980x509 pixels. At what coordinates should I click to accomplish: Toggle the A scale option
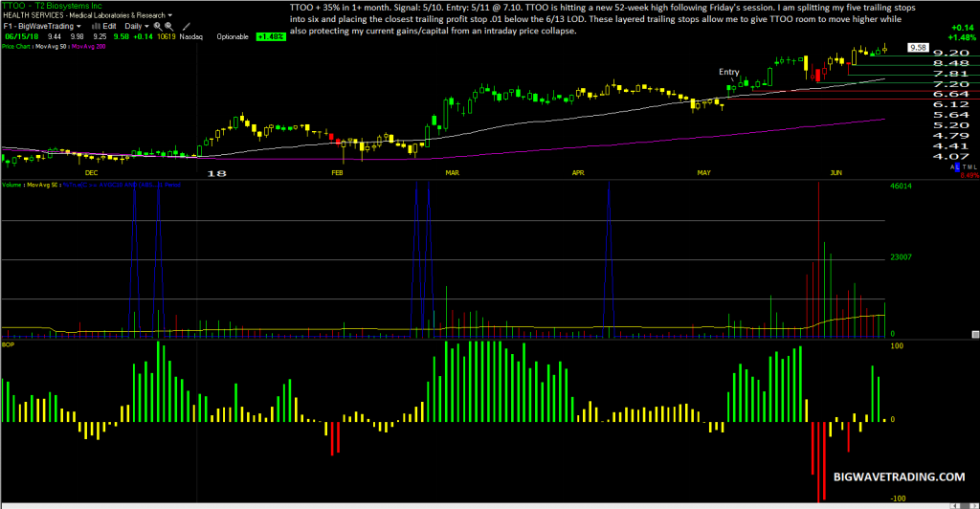point(952,167)
